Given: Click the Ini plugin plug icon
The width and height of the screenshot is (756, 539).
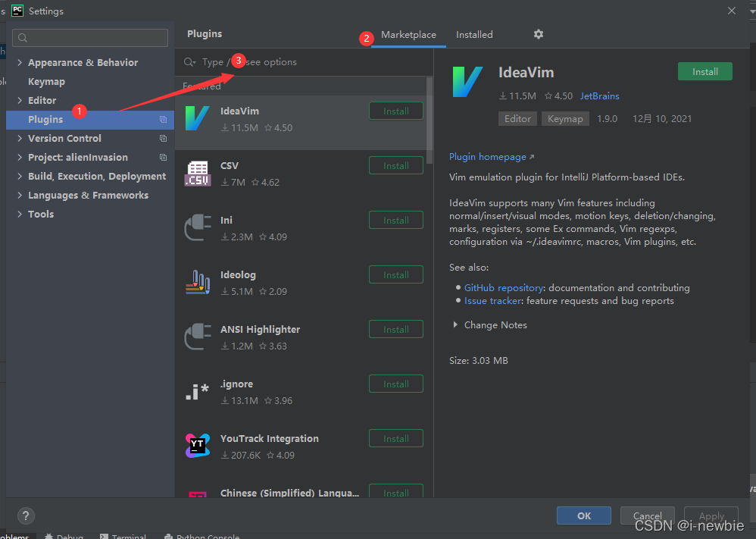Looking at the screenshot, I should pos(197,227).
